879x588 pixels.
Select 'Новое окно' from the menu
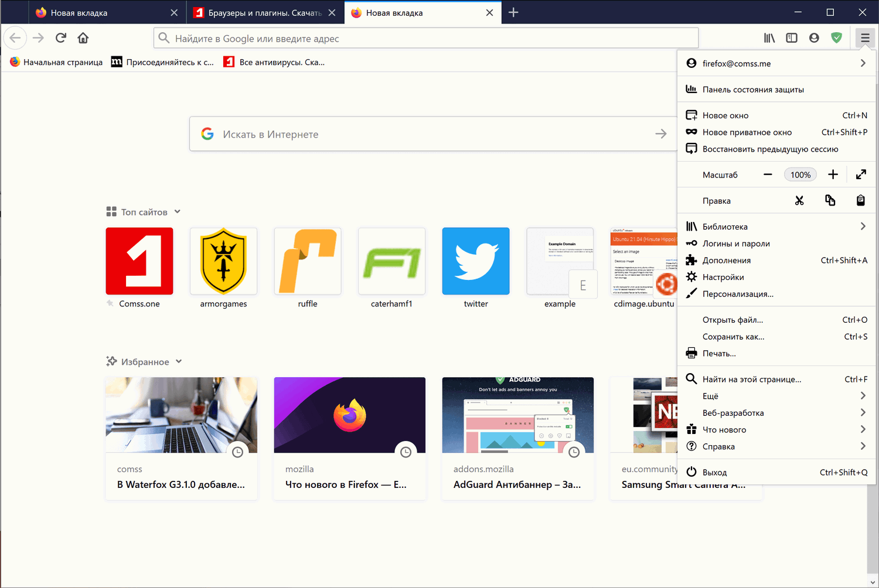[x=776, y=115]
